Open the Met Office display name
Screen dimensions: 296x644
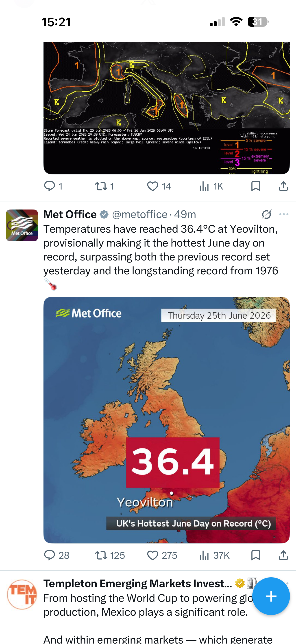point(70,214)
